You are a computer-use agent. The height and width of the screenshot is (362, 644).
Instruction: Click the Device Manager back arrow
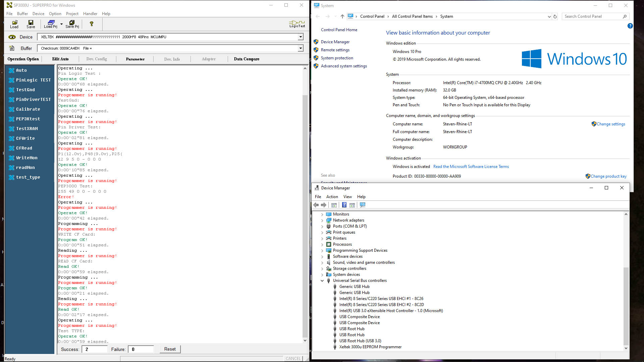click(x=316, y=205)
